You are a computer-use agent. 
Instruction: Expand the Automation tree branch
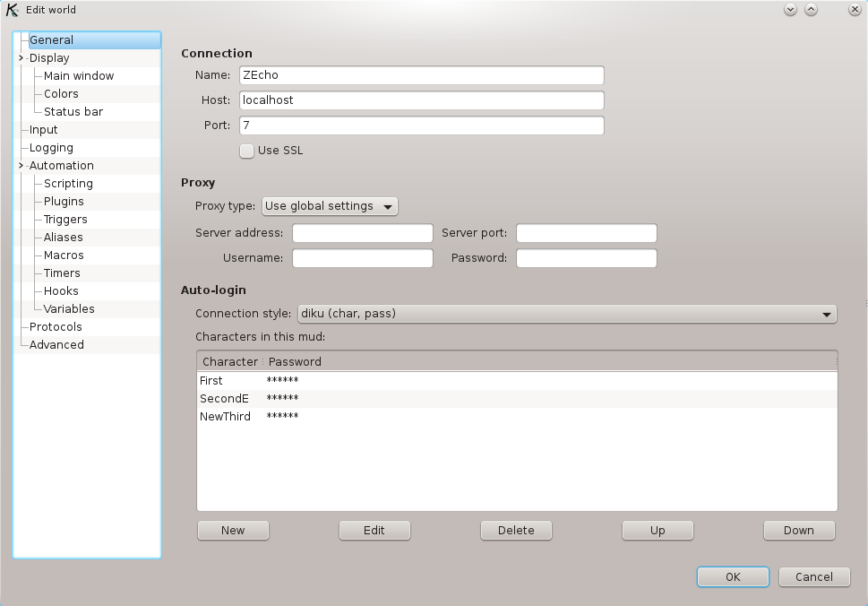click(x=20, y=165)
